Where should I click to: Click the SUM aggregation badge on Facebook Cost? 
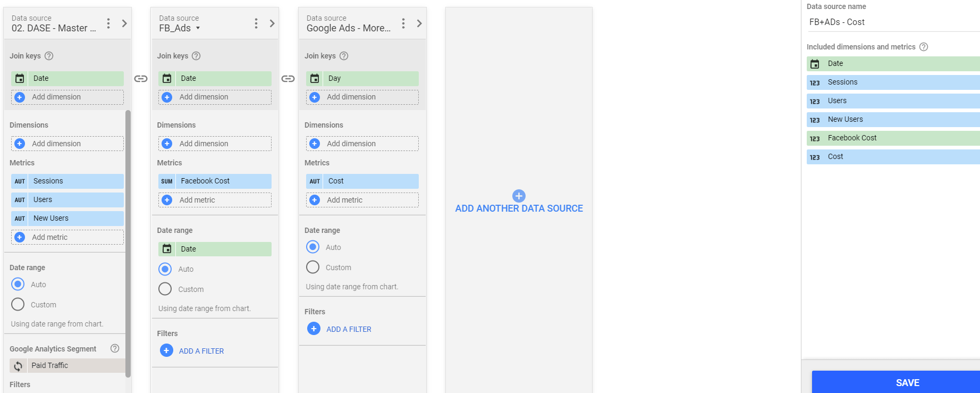pos(167,181)
